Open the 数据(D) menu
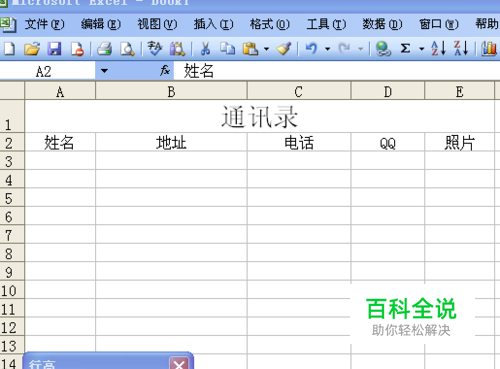The height and width of the screenshot is (369, 500). tap(382, 24)
